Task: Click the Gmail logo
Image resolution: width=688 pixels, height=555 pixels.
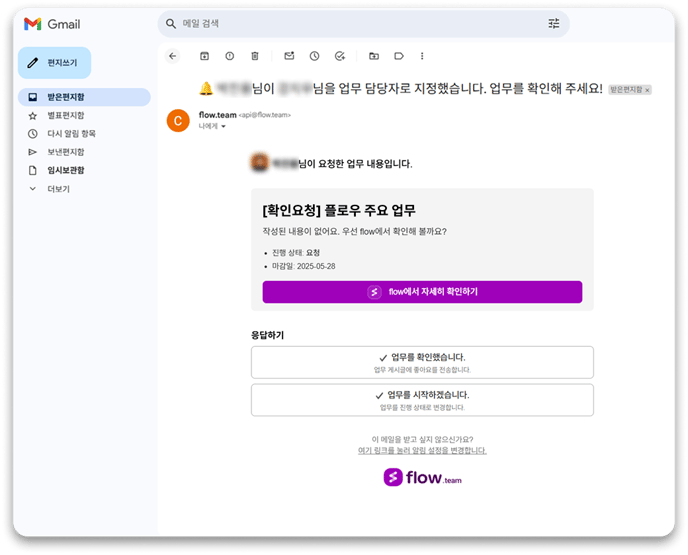Action: coord(52,24)
